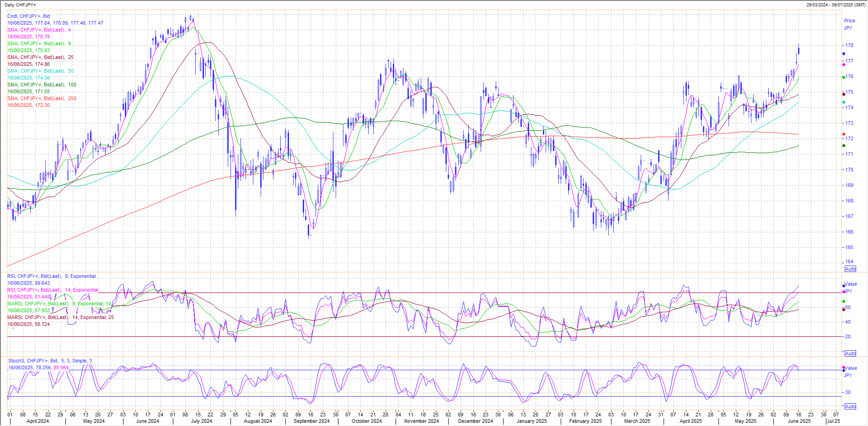Select the SMA 4 legend label
The height and width of the screenshot is (426, 868).
click(39, 30)
